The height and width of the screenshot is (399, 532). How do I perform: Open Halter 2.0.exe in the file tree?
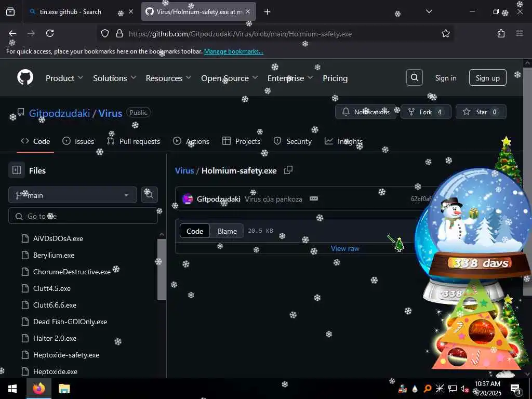pos(55,338)
